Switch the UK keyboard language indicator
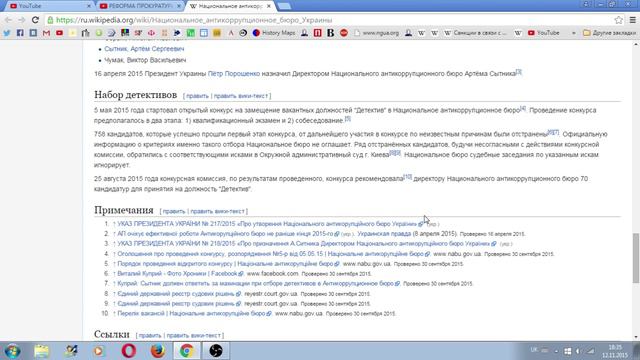The height and width of the screenshot is (360, 640). click(534, 350)
